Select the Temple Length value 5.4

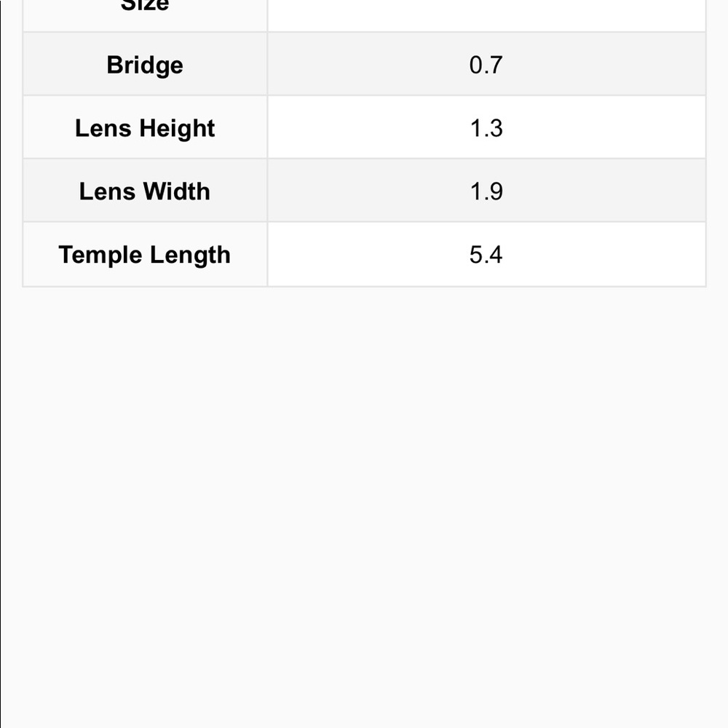486,254
